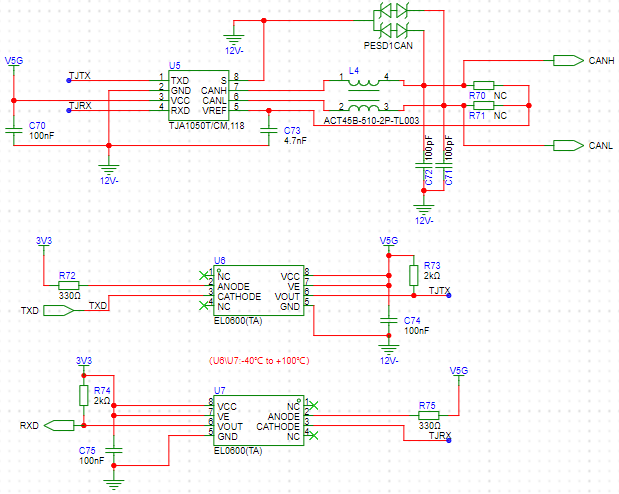The height and width of the screenshot is (494, 619).
Task: Click the V5G power symbol above R75
Action: click(459, 373)
